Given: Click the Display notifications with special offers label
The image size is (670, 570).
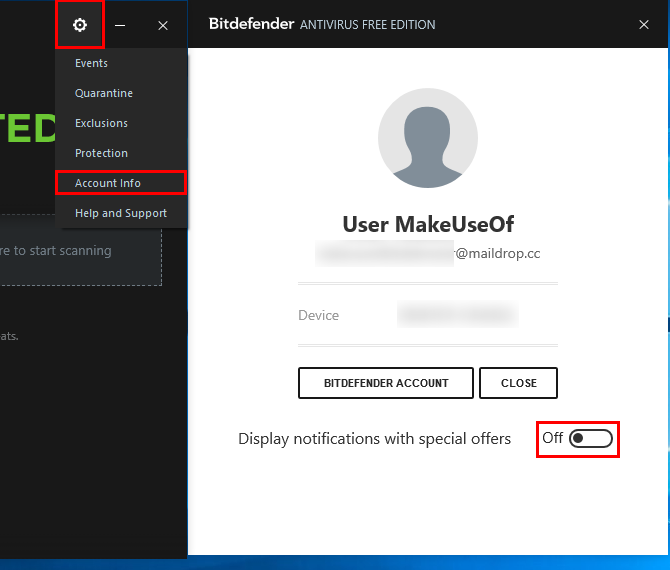Looking at the screenshot, I should point(374,439).
